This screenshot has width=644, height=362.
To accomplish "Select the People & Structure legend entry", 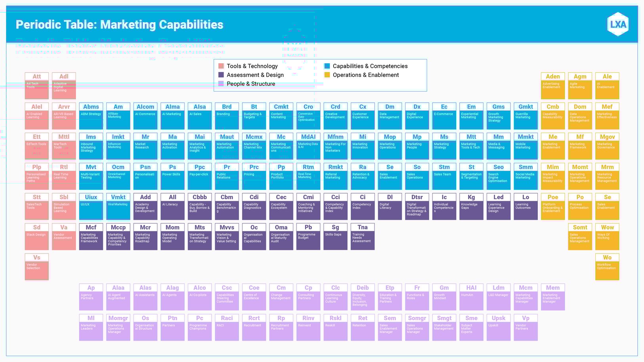I will point(251,84).
